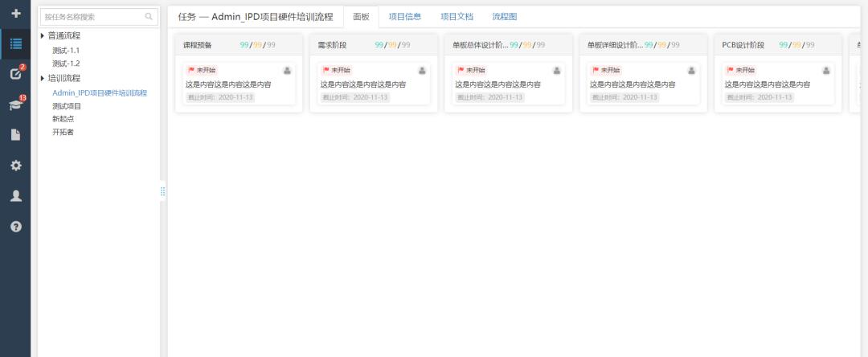Screen dimensions: 868x357
Task: Click 未开始 flag on PCB设计阶段 card
Action: click(x=741, y=70)
